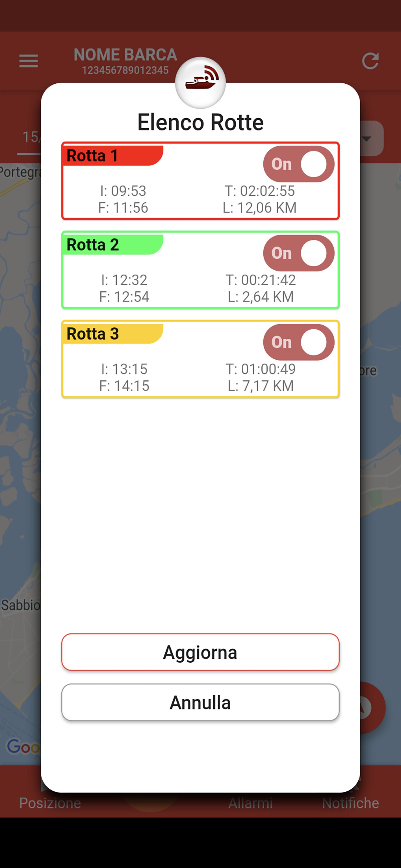Click the date field behind the dialog
This screenshot has width=401, height=868.
(29, 138)
